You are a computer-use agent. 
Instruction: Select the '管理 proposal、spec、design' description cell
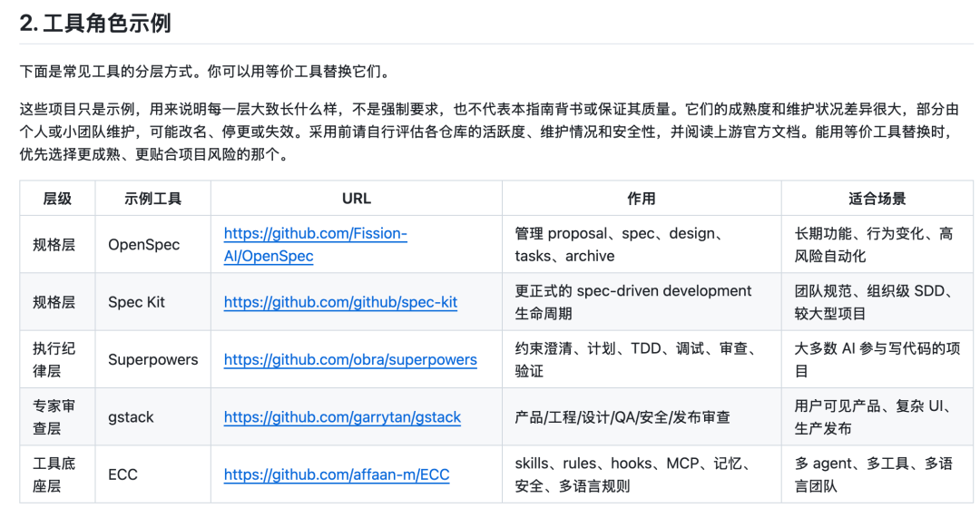click(x=642, y=244)
